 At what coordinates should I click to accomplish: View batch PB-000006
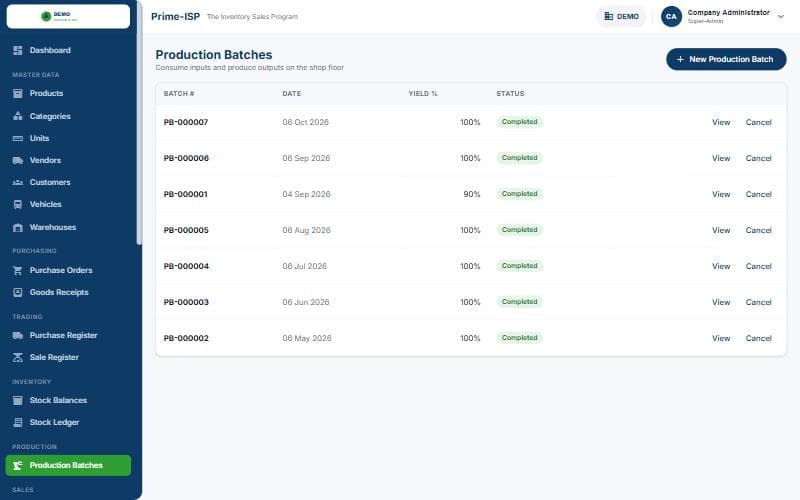click(x=721, y=158)
